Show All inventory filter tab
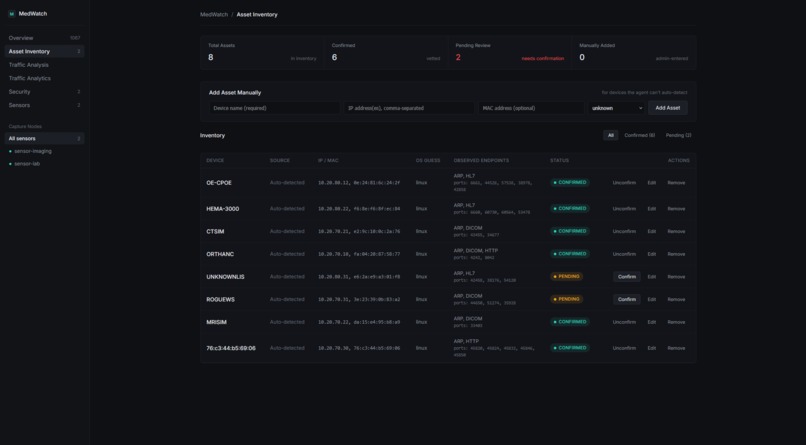Viewport: 806px width, 445px height. (x=611, y=135)
